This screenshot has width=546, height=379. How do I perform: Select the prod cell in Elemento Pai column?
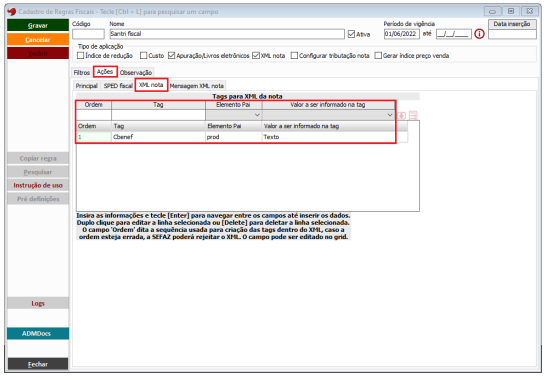click(234, 137)
